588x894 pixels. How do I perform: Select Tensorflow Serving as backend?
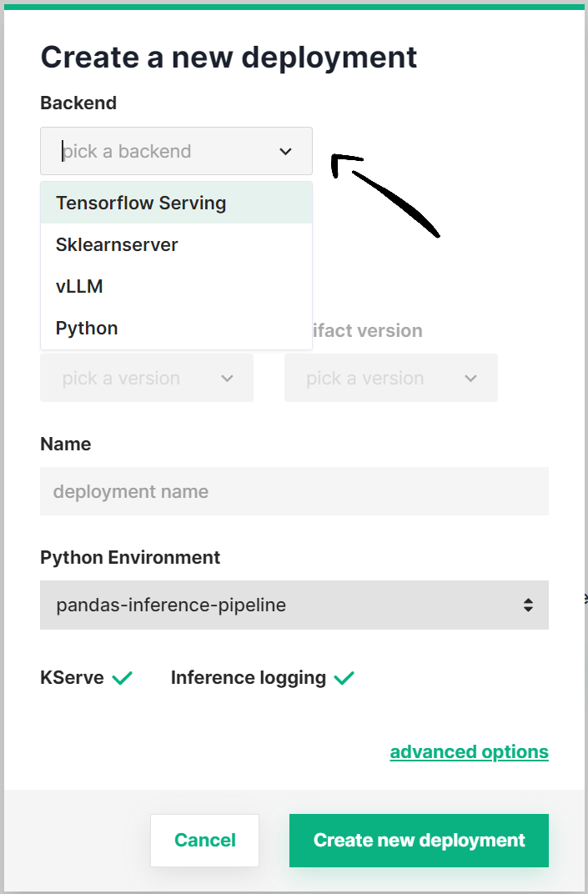[x=141, y=203]
